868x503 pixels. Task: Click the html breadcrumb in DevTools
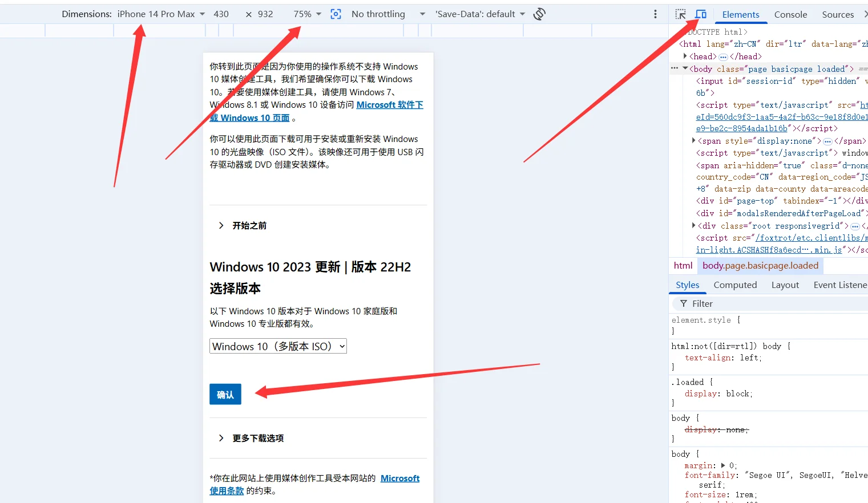pyautogui.click(x=683, y=266)
